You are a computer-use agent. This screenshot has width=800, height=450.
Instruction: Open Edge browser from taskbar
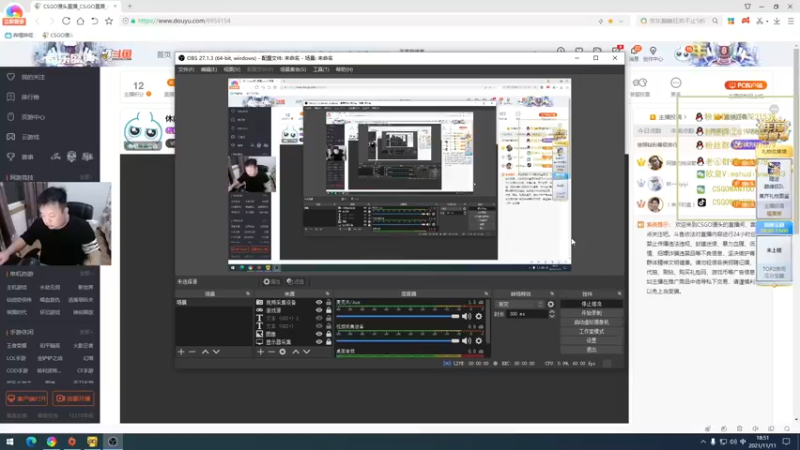point(31,441)
